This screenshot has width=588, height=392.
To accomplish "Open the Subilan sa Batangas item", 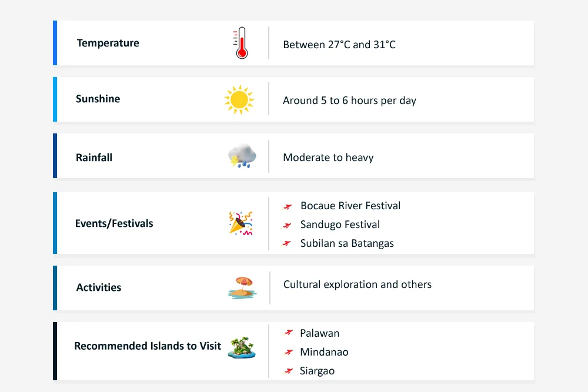I will pyautogui.click(x=347, y=243).
